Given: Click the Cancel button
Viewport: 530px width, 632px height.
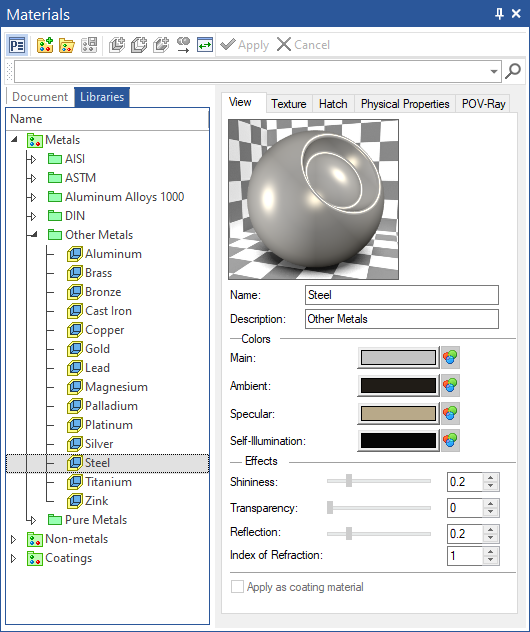Looking at the screenshot, I should [303, 45].
